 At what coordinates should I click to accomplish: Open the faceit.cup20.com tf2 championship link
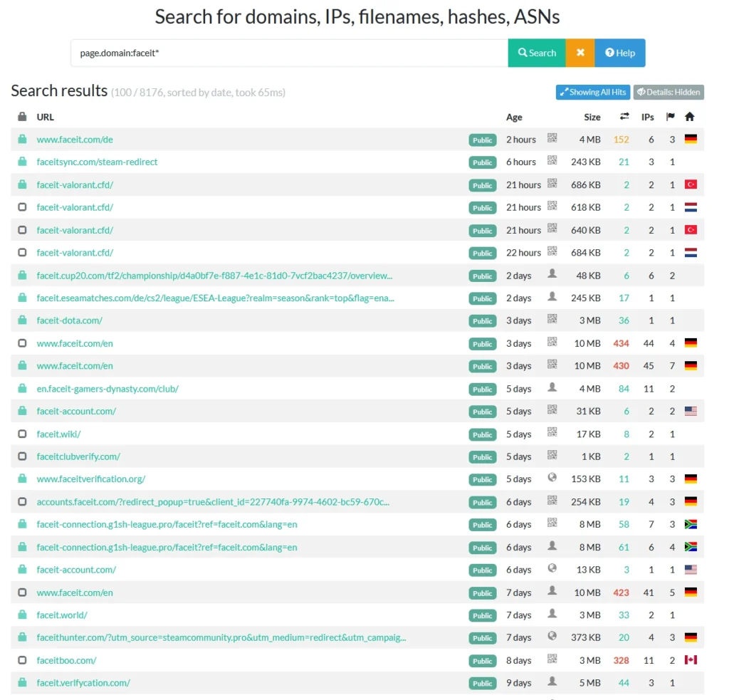[214, 276]
